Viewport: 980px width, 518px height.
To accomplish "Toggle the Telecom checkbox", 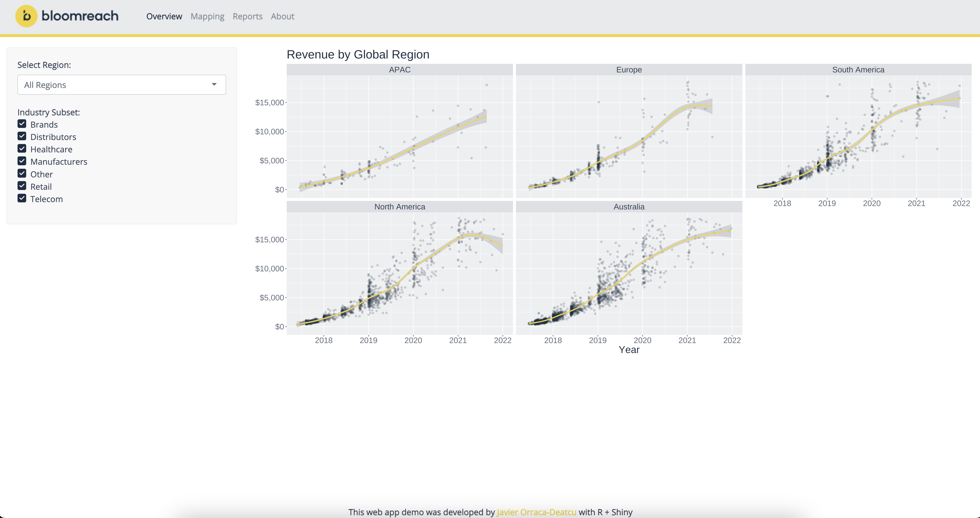I will [x=22, y=199].
